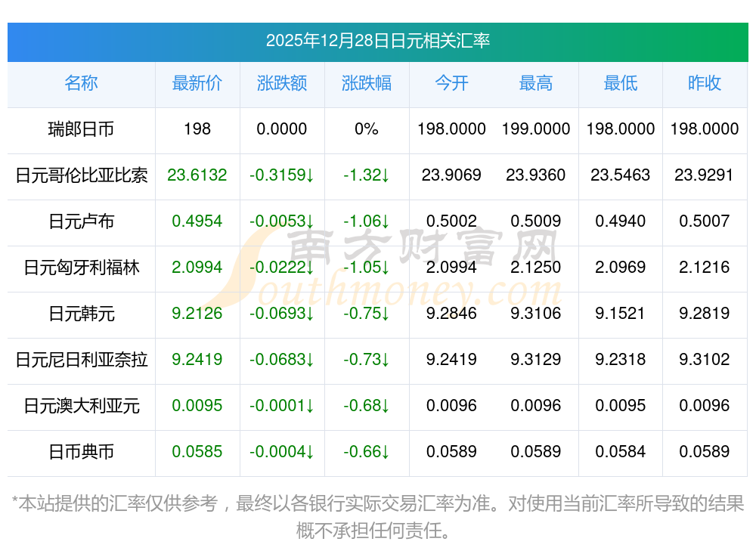This screenshot has width=756, height=554.
Task: Click change amount -0.3159↓
Action: [282, 175]
